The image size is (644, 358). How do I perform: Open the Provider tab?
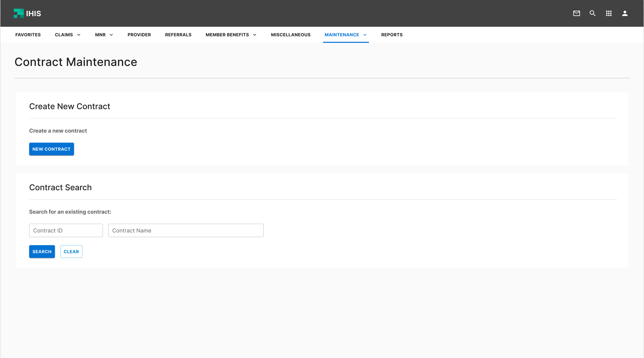(x=139, y=35)
